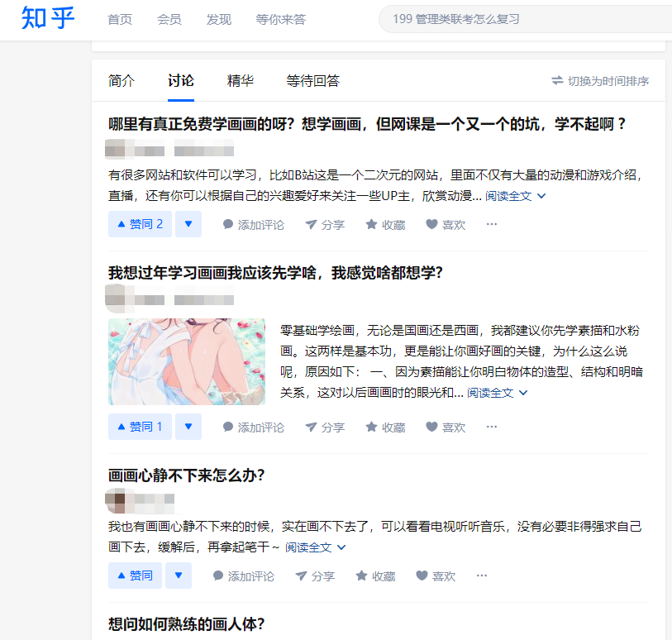Image resolution: width=672 pixels, height=640 pixels.
Task: Open the 等待回答 tab
Action: (312, 81)
